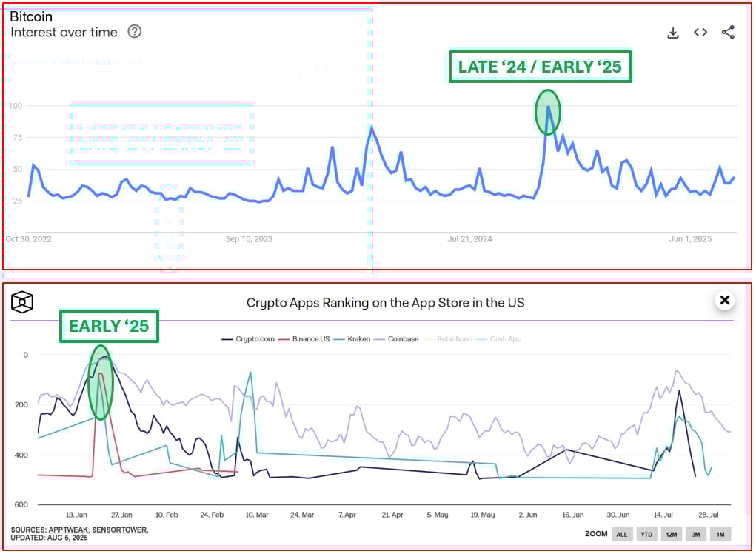Click the "27. Jan" axis label
Viewport: 756px width, 554px height.
(x=121, y=515)
